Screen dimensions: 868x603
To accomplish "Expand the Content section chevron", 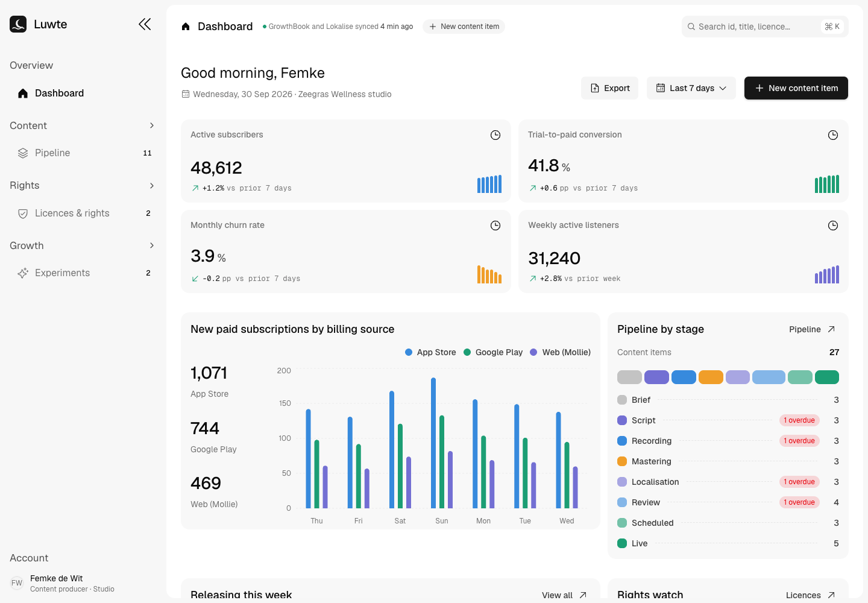I will 152,125.
